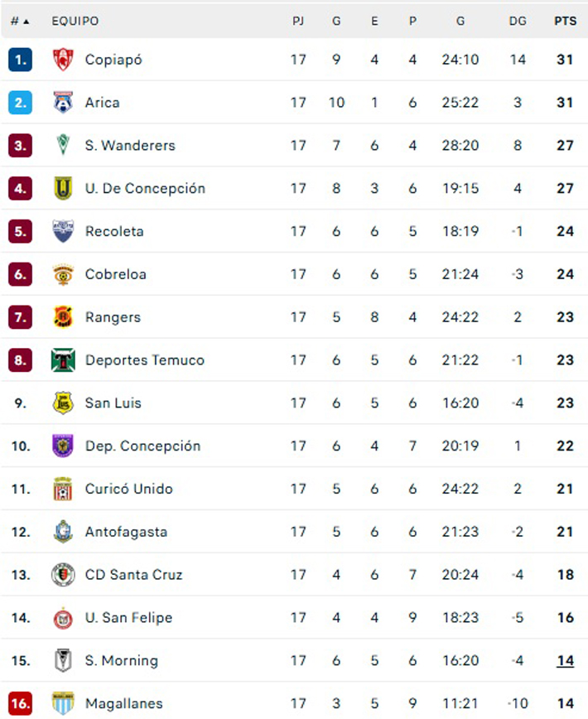Image resolution: width=588 pixels, height=719 pixels.
Task: Click the red rank 16 relegation badge
Action: click(x=20, y=703)
